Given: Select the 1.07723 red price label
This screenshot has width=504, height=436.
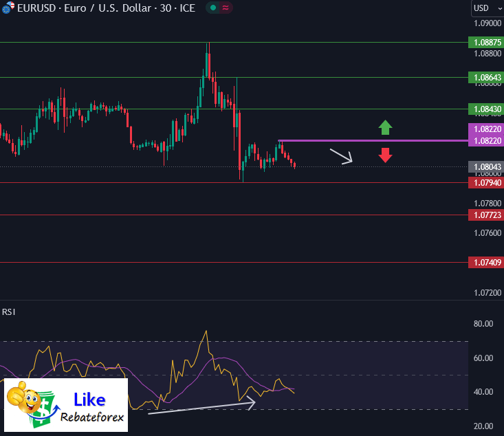Looking at the screenshot, I should pos(486,215).
